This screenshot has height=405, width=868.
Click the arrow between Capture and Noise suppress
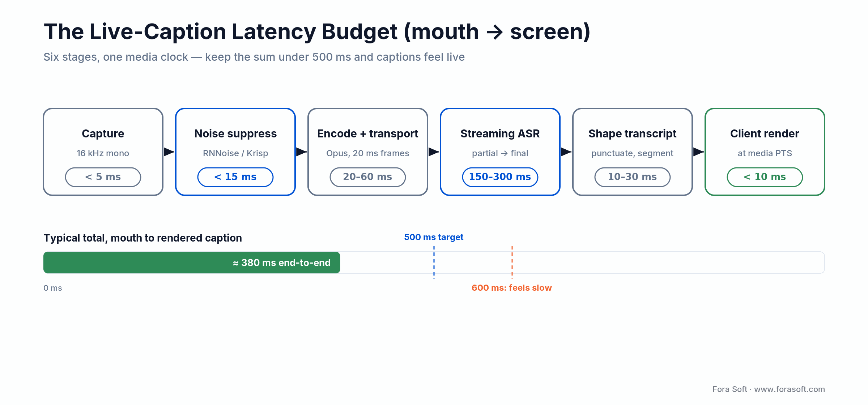coord(169,152)
